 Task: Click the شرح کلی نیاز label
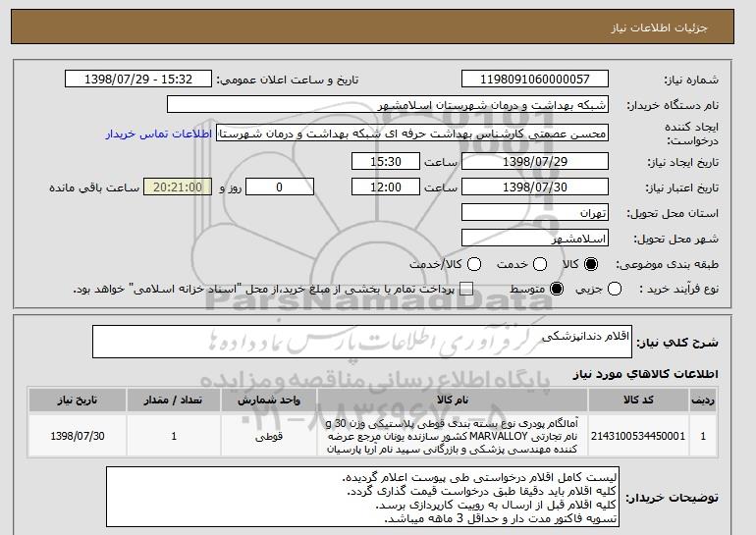(x=677, y=343)
